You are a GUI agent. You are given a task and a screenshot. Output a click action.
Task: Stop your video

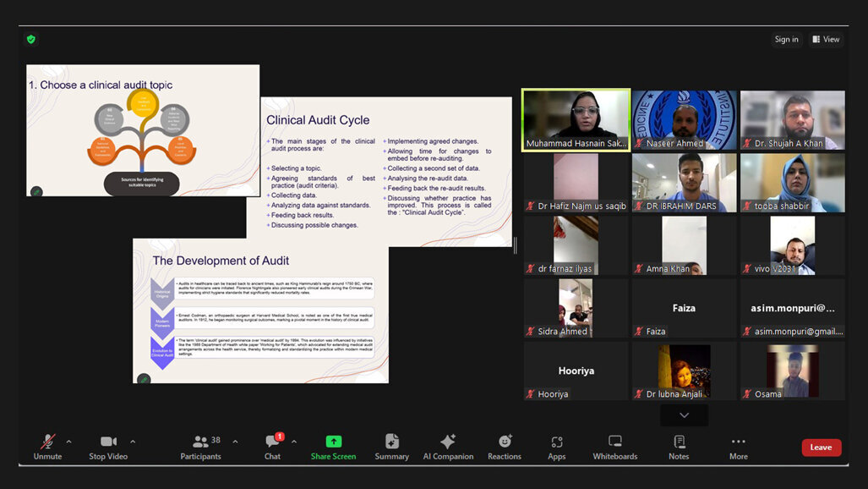[x=107, y=447]
